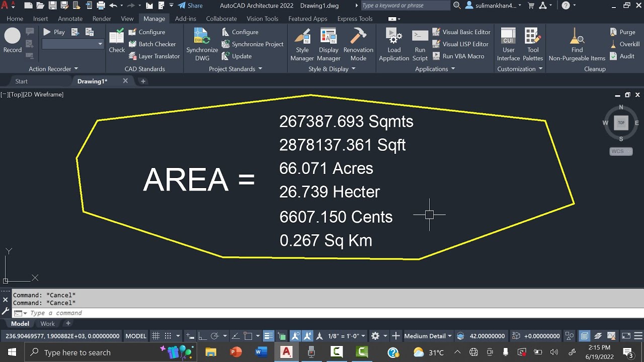
Task: Open the annotation scale 1/8" = 1'-0" dropdown
Action: (x=347, y=336)
